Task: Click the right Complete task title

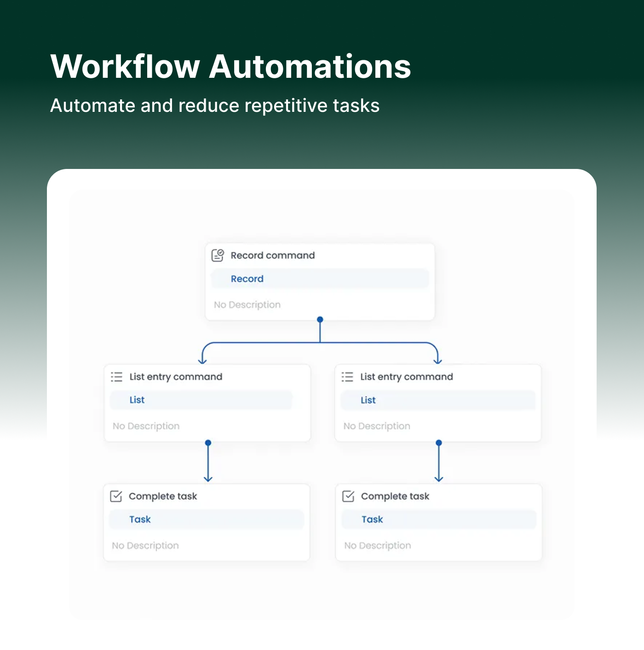Action: click(x=395, y=496)
